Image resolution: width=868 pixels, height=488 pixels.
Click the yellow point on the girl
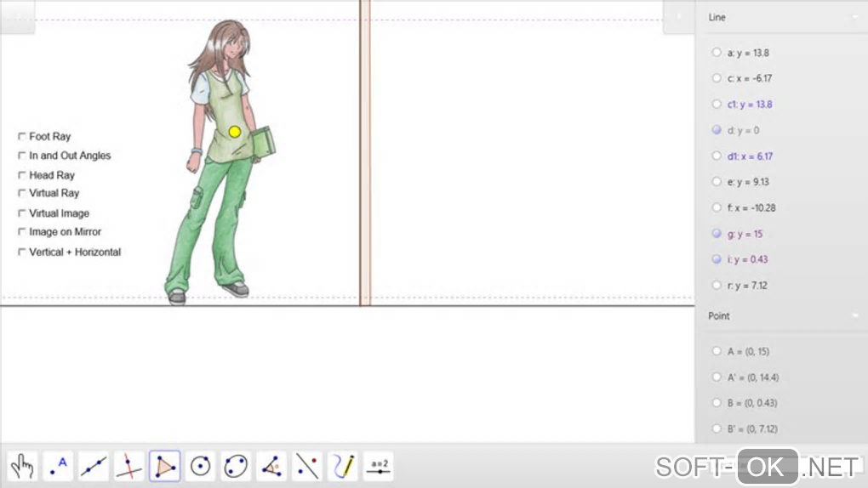[235, 132]
